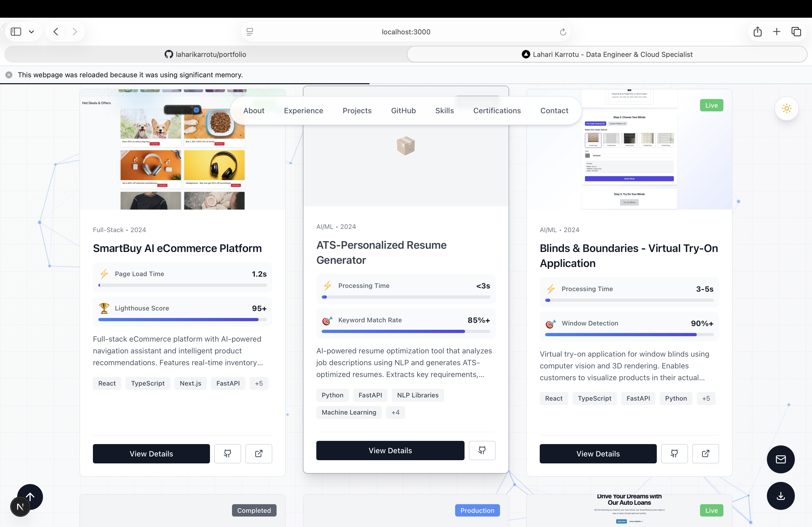Open GitHub repo icon for Blinds & Boundaries

(674, 453)
